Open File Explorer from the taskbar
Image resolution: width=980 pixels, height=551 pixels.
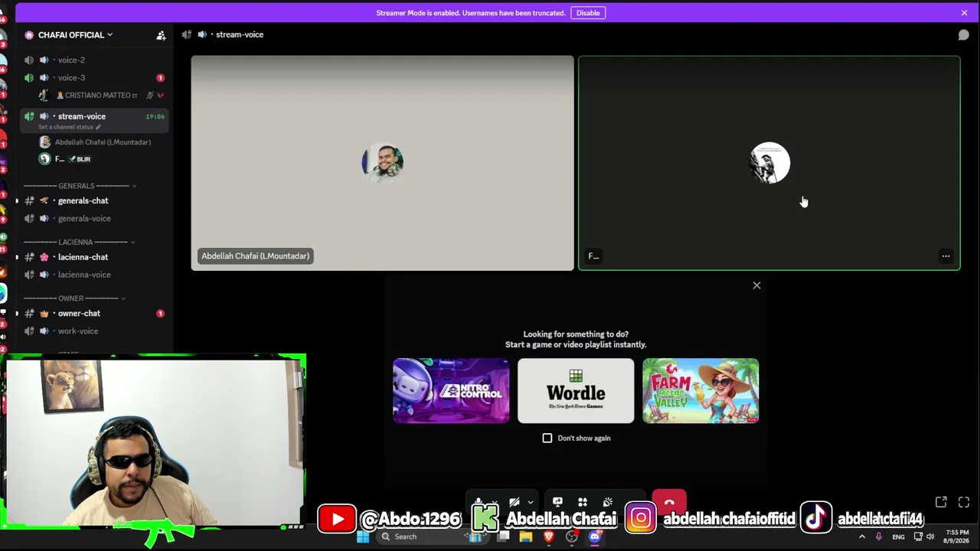[526, 537]
